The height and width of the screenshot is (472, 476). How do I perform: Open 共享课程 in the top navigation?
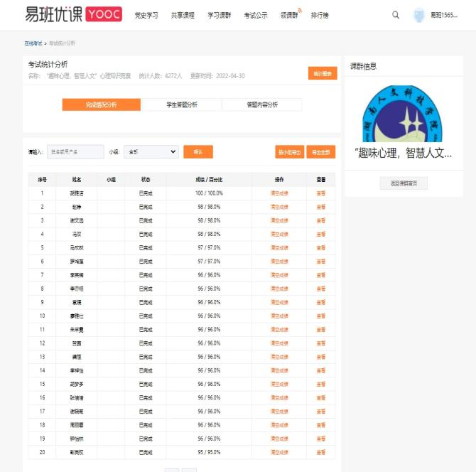[x=183, y=15]
